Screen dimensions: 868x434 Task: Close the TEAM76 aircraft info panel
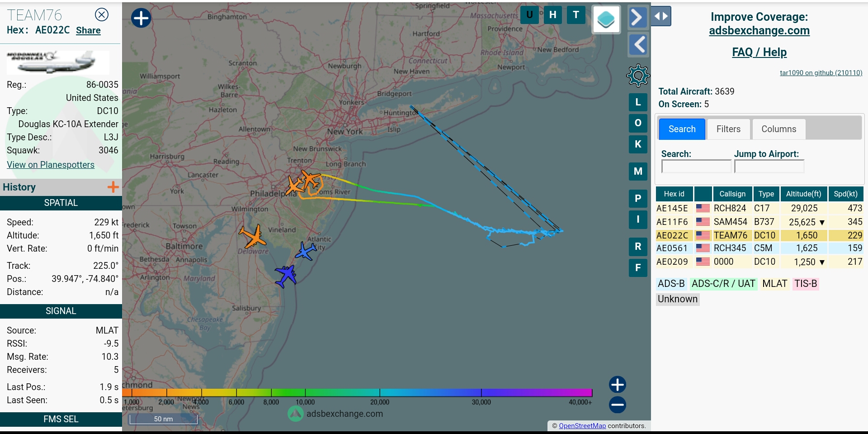[x=102, y=15]
